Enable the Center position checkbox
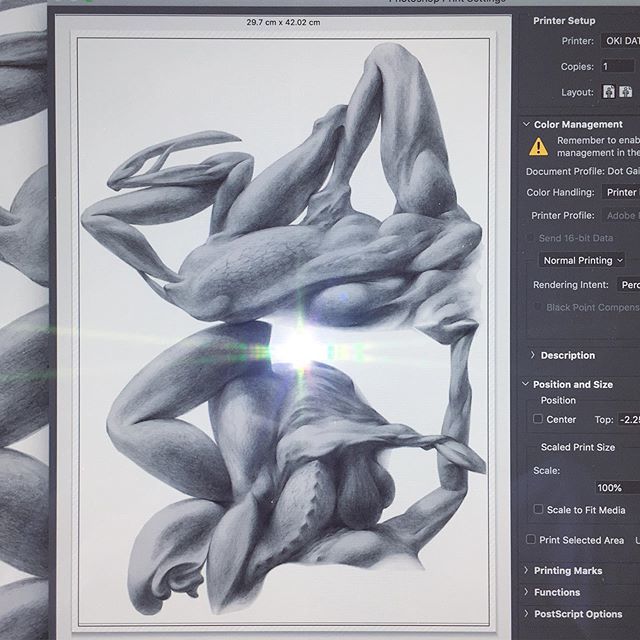 tap(538, 419)
